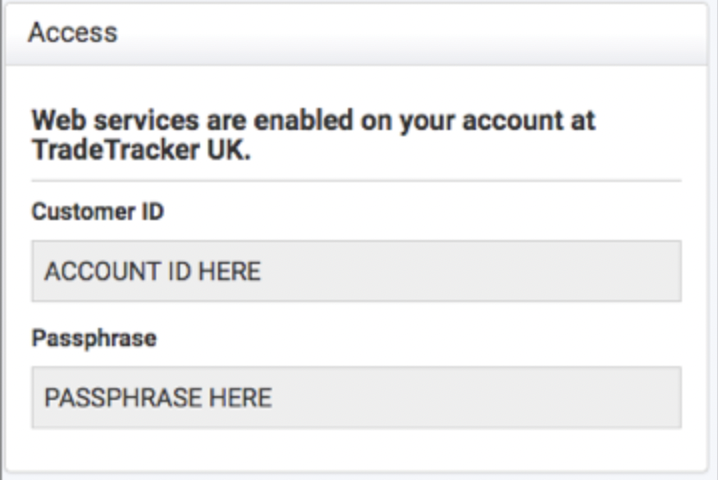The width and height of the screenshot is (718, 480).
Task: Click the Access panel header title
Action: click(73, 33)
